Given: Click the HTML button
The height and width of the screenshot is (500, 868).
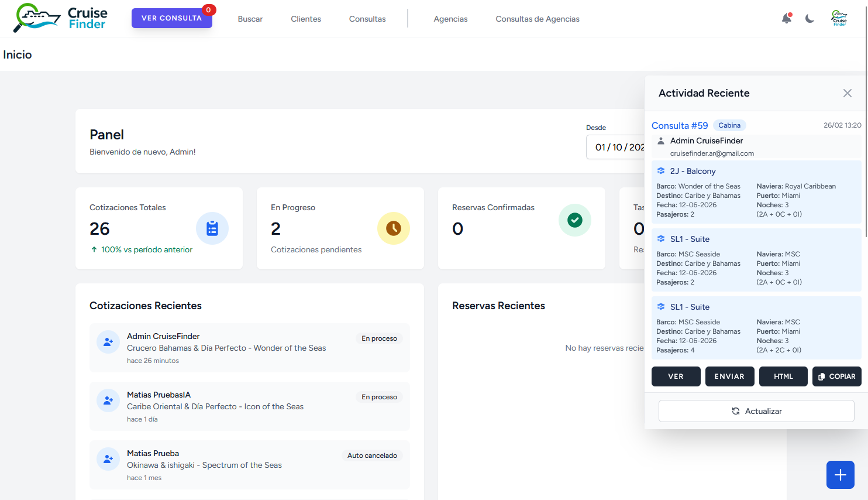Looking at the screenshot, I should tap(783, 376).
